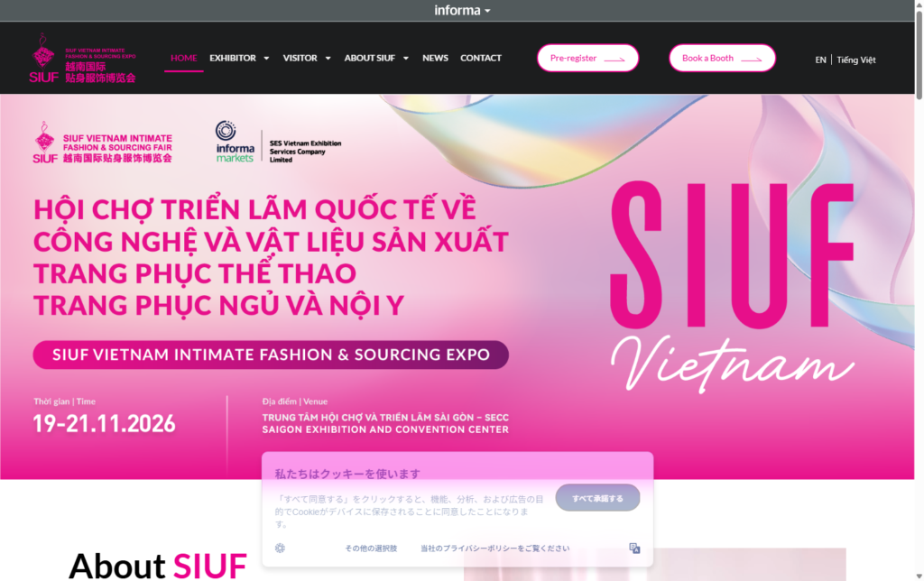Expand the Visitor menu arrow
The height and width of the screenshot is (581, 924).
coord(328,59)
